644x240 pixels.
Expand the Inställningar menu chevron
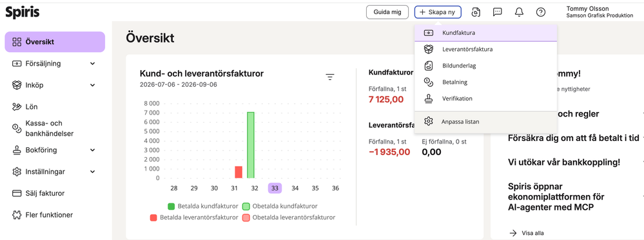[92, 172]
